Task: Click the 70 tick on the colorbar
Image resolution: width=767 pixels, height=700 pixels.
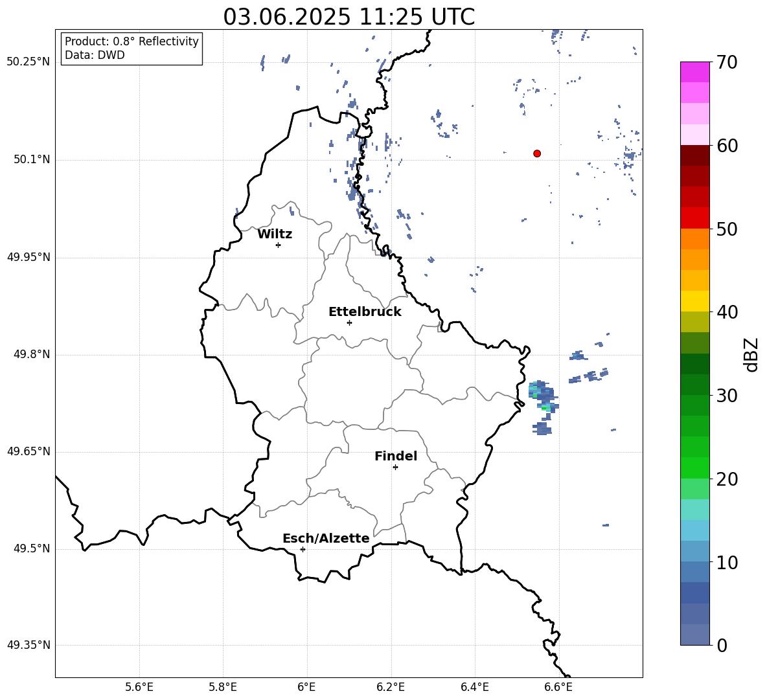Action: [727, 63]
